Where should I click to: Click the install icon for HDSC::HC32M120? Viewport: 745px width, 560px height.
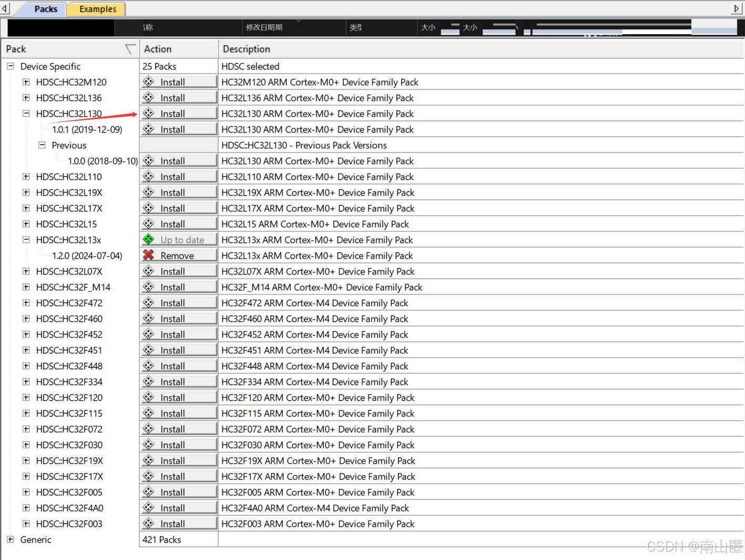pyautogui.click(x=149, y=82)
